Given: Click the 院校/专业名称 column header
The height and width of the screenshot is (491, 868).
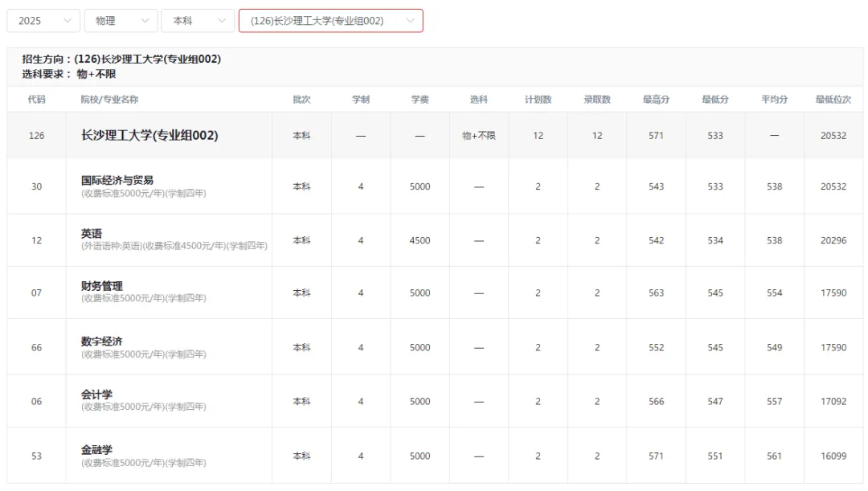Looking at the screenshot, I should [109, 99].
